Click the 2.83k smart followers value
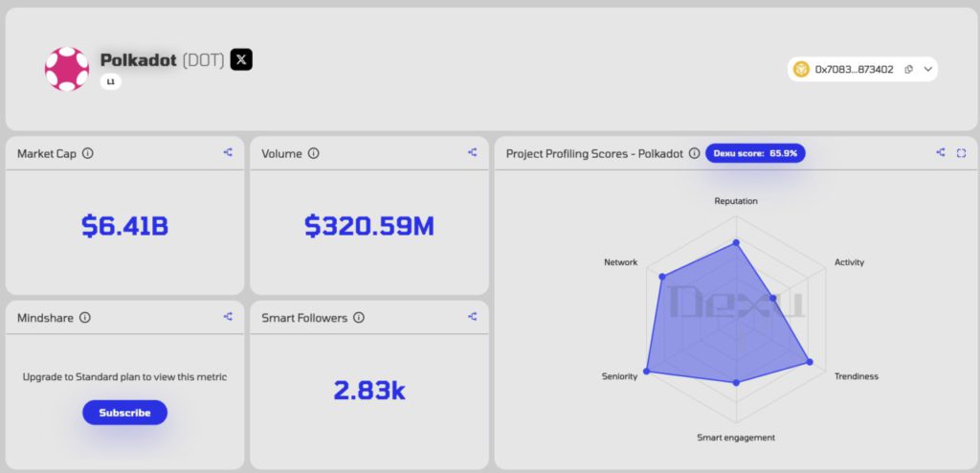This screenshot has height=473, width=980. [369, 391]
